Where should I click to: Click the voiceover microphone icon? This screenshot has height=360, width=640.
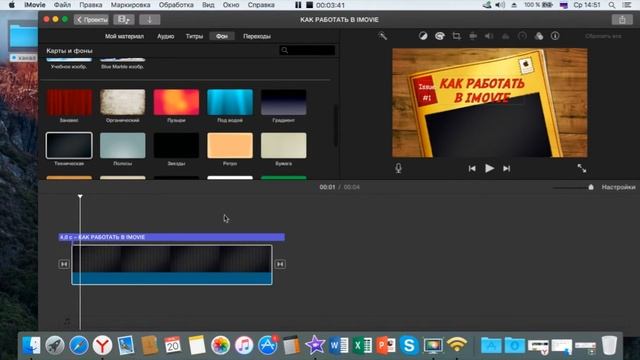pos(398,168)
